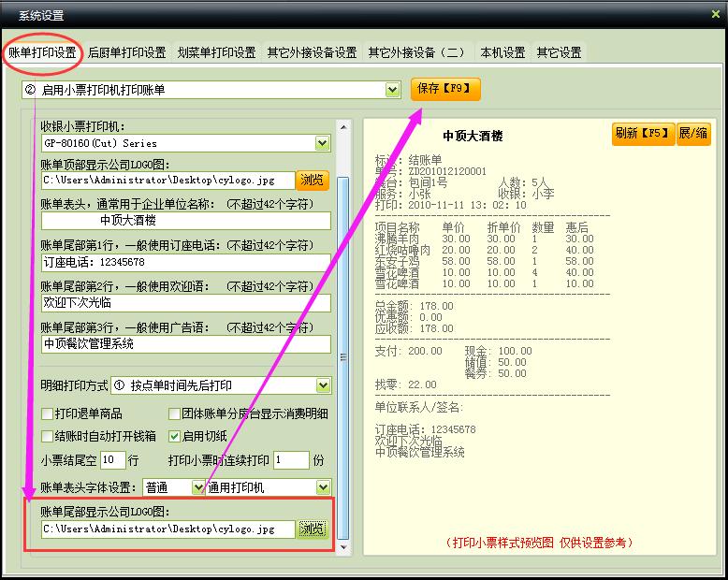The width and height of the screenshot is (728, 580).
Task: Toggle 结账时自动打开钱箱 checkbox
Action: [48, 436]
